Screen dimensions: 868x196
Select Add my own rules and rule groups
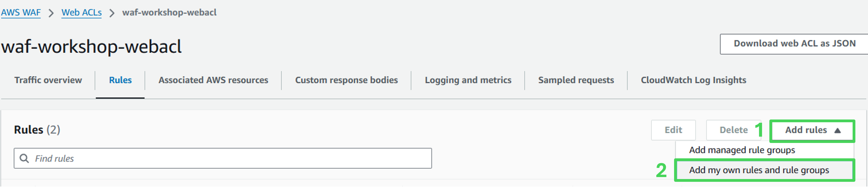(x=759, y=170)
